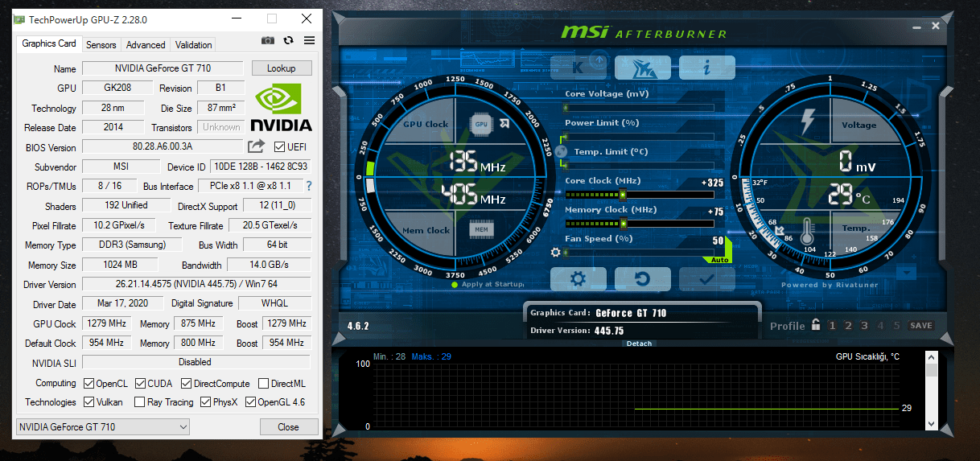Toggle the OpenGL 4.6 checkbox
This screenshot has height=461, width=980.
coord(250,402)
